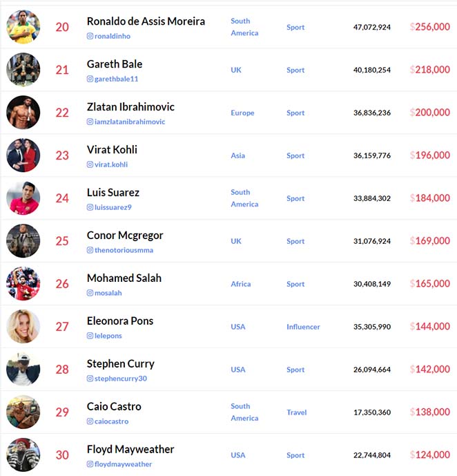Select Sport category in Gareth Bale row
Viewport: 457px width, 476px height.
click(295, 70)
